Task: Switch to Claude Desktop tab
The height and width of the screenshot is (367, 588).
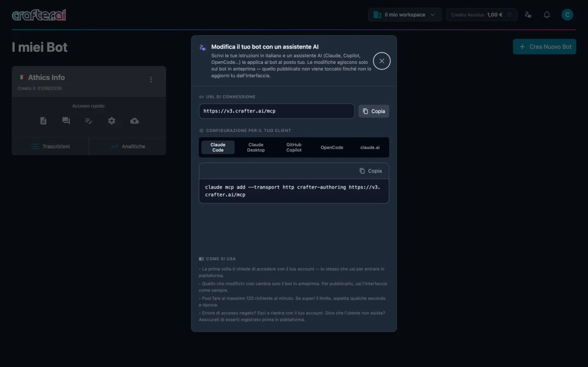Action: (x=256, y=147)
